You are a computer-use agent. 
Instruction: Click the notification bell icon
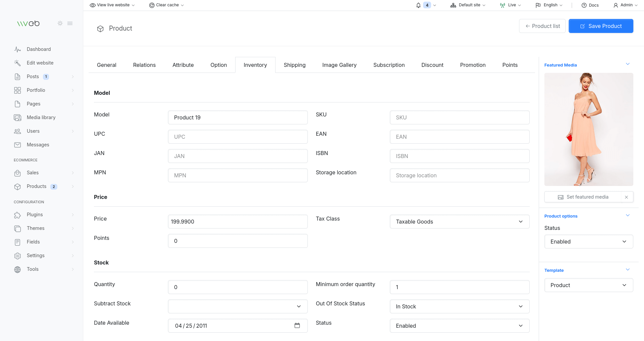[418, 5]
